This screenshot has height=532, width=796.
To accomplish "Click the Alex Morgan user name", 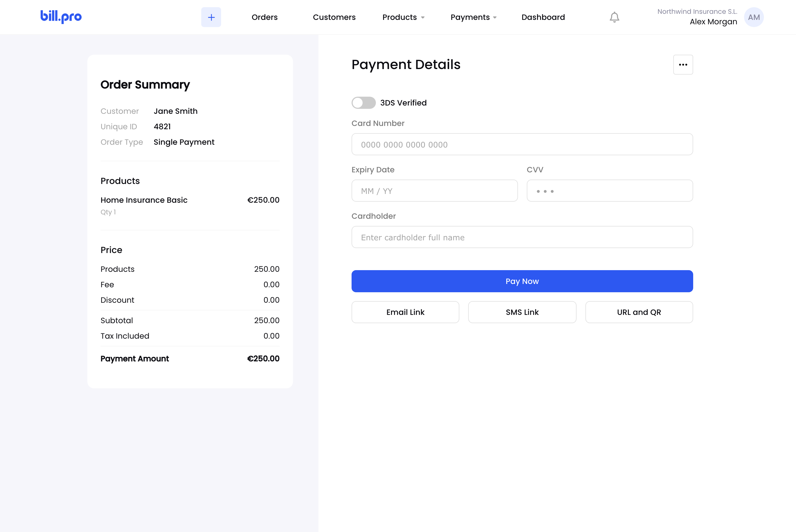I will click(x=713, y=22).
